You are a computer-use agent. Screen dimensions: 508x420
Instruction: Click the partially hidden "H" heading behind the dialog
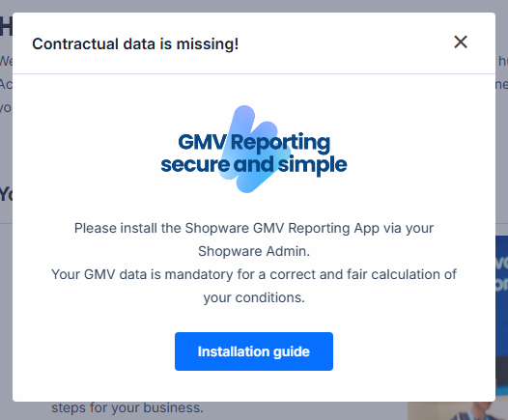point(6,27)
